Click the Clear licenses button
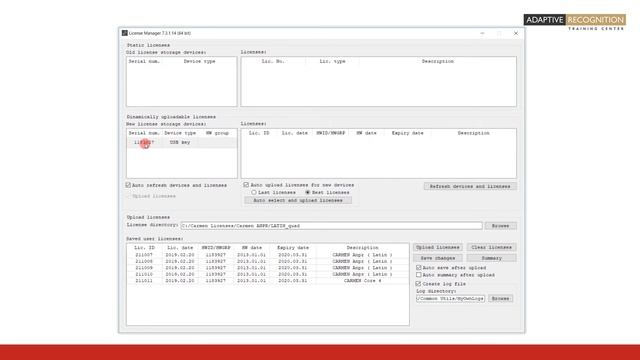 [491, 247]
